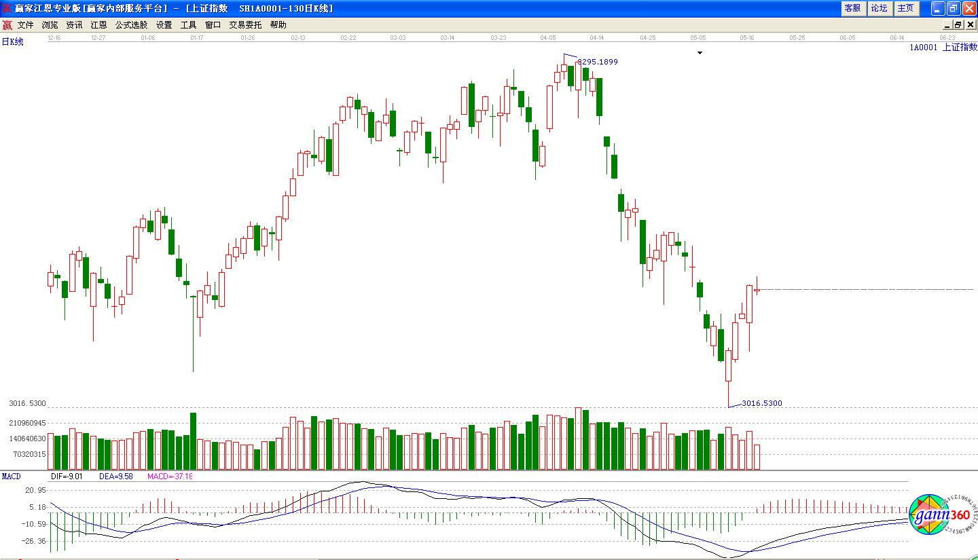
Task: Minimize the inner chart window
Action: (x=947, y=25)
